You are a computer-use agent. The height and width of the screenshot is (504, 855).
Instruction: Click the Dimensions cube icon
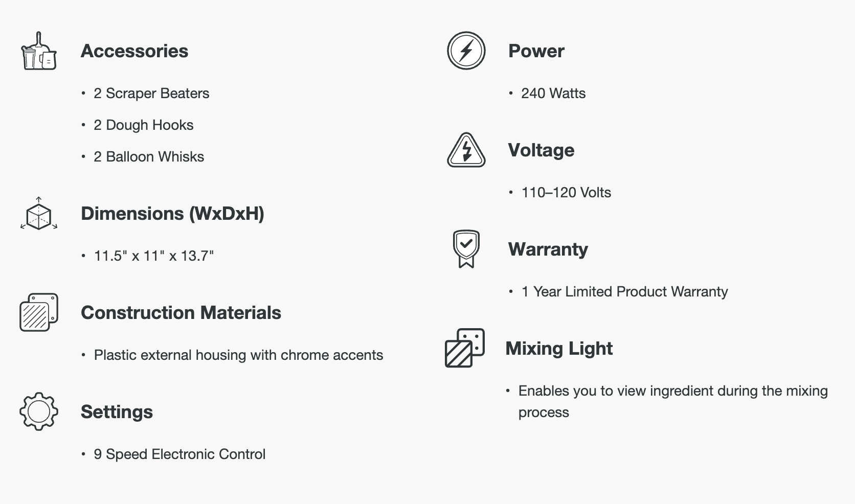pos(39,214)
